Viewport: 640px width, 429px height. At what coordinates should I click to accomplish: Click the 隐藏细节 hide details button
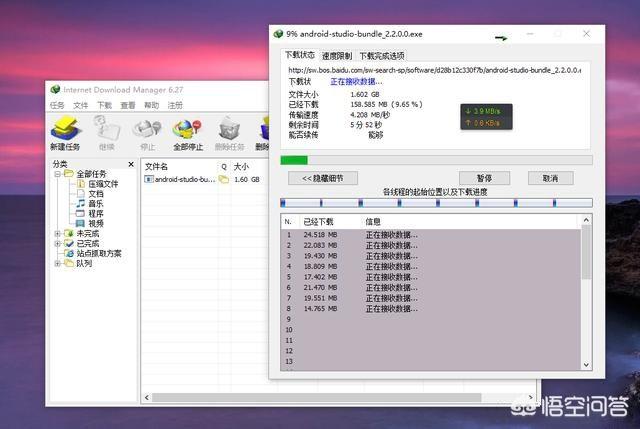click(322, 178)
